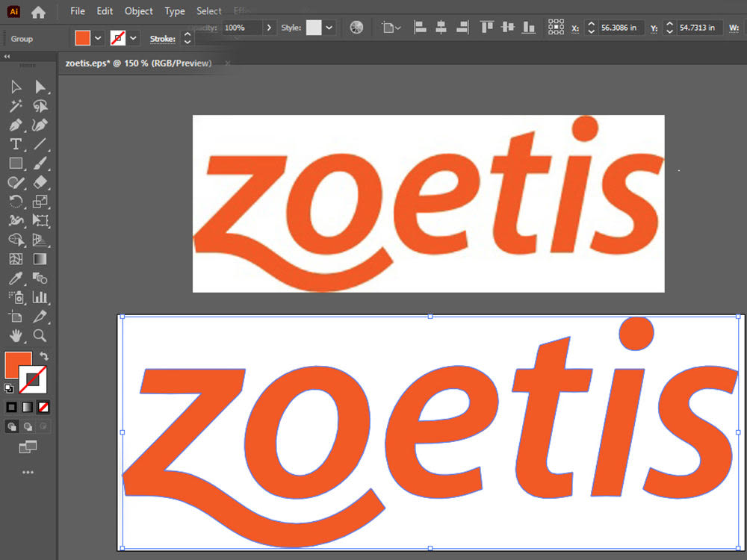
Task: Pick the Hand tool
Action: (16, 336)
